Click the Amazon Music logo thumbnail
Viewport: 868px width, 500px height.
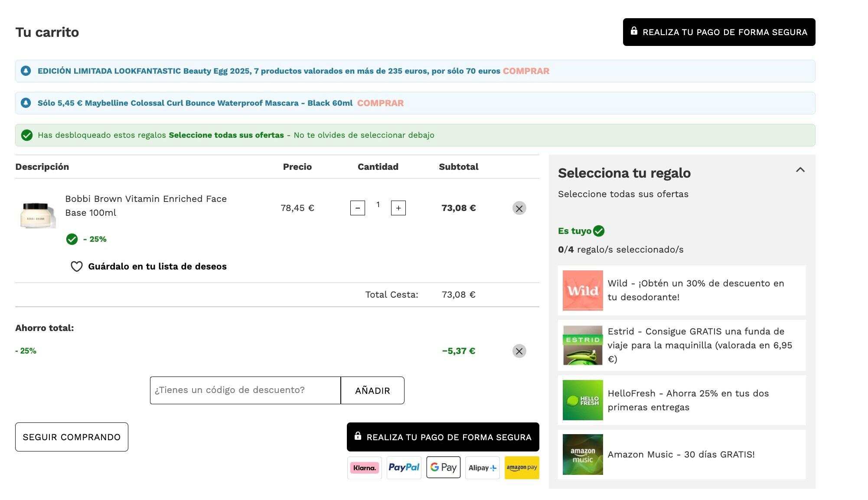pyautogui.click(x=583, y=455)
